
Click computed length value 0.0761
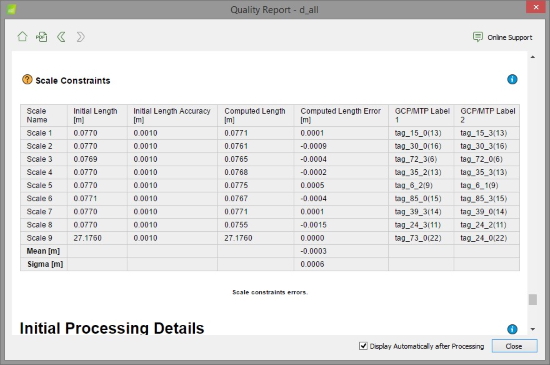click(236, 146)
